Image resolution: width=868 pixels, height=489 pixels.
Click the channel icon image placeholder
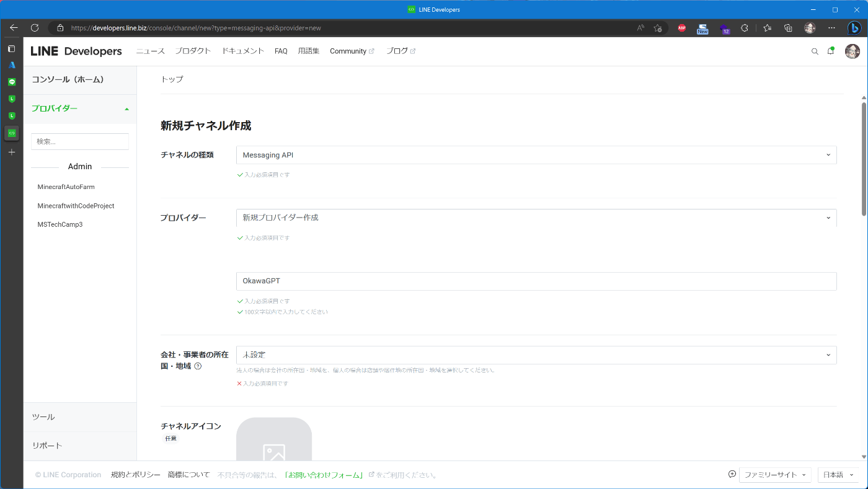tap(274, 439)
